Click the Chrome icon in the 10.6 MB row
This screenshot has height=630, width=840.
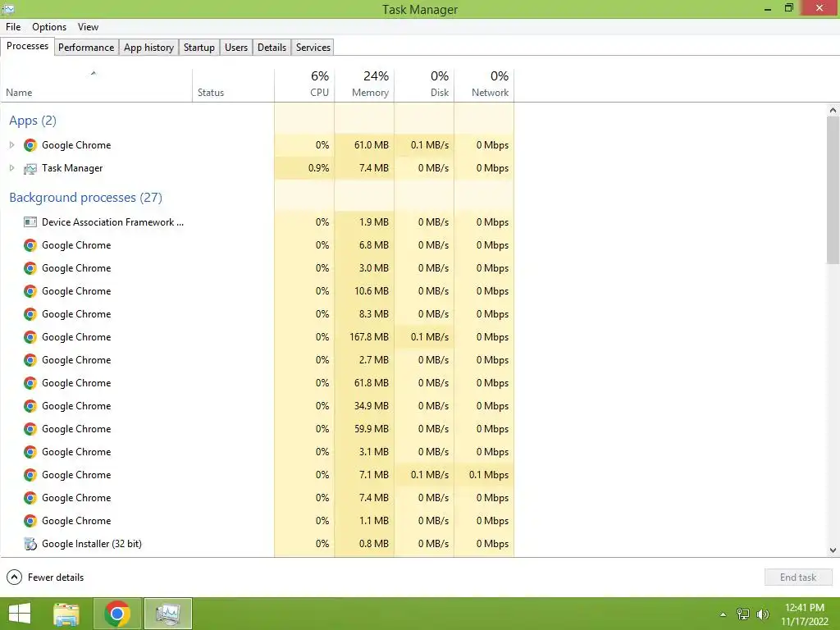click(30, 291)
